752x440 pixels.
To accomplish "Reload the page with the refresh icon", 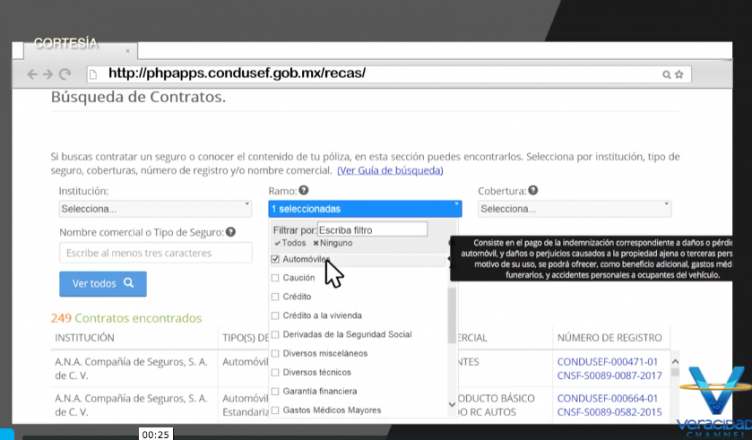I will pyautogui.click(x=65, y=74).
